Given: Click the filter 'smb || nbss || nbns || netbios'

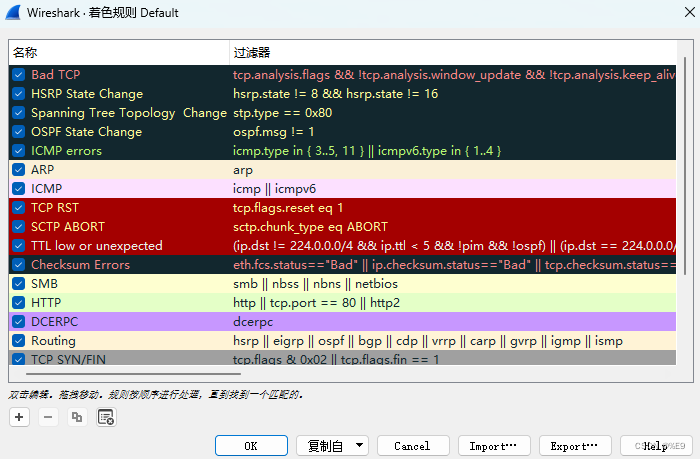Looking at the screenshot, I should 315,284.
